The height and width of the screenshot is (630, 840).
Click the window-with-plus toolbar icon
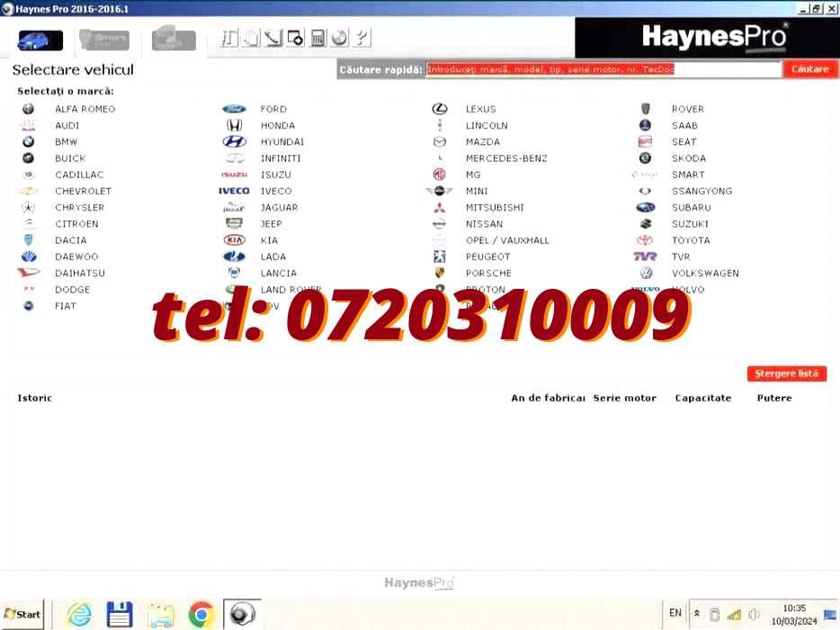pos(295,38)
